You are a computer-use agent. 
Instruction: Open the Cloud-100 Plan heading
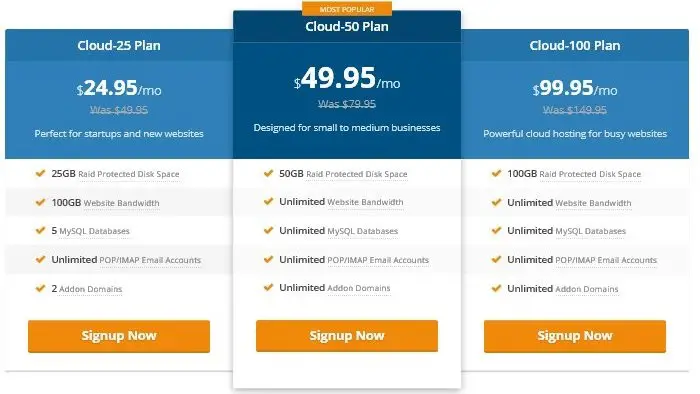pyautogui.click(x=575, y=46)
